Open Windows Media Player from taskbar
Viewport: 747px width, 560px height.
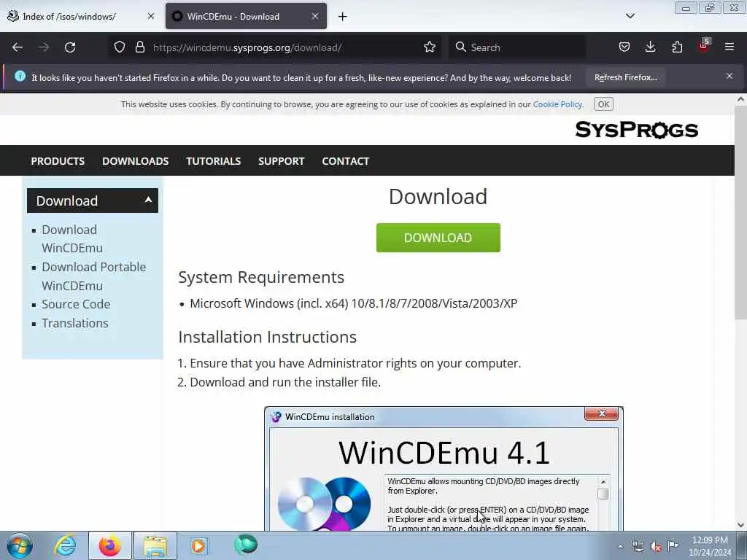198,545
